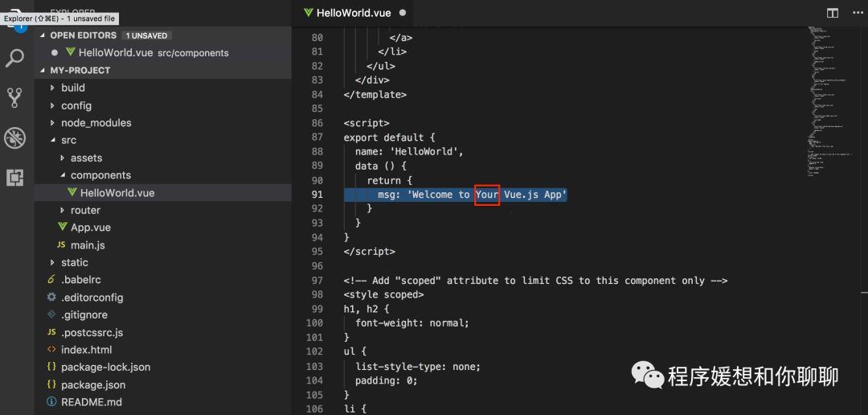Click the unsaved dot on HelloWorld.vue tab
This screenshot has width=868, height=415.
click(x=403, y=13)
